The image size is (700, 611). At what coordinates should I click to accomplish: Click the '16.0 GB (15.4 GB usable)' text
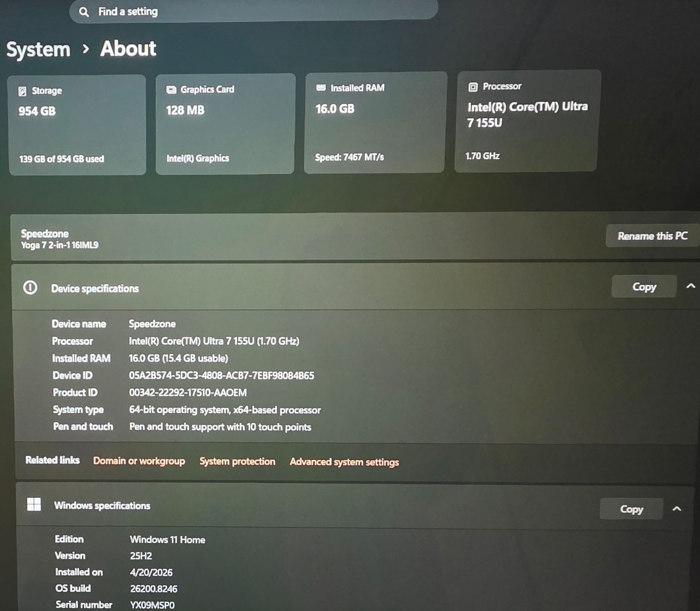coord(178,358)
